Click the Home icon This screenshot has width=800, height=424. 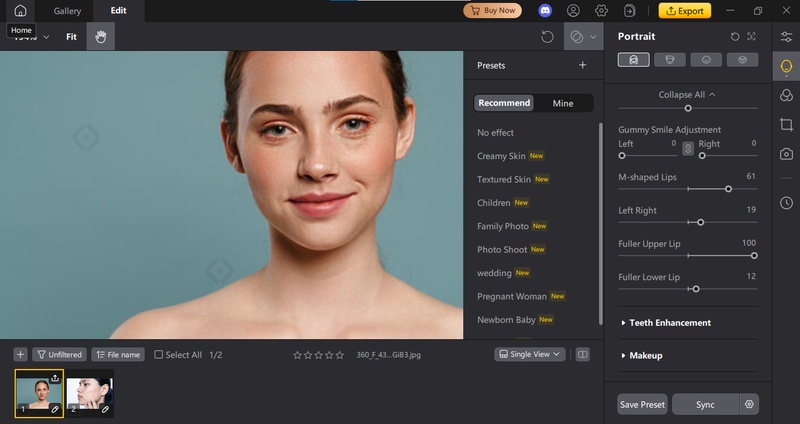click(20, 11)
